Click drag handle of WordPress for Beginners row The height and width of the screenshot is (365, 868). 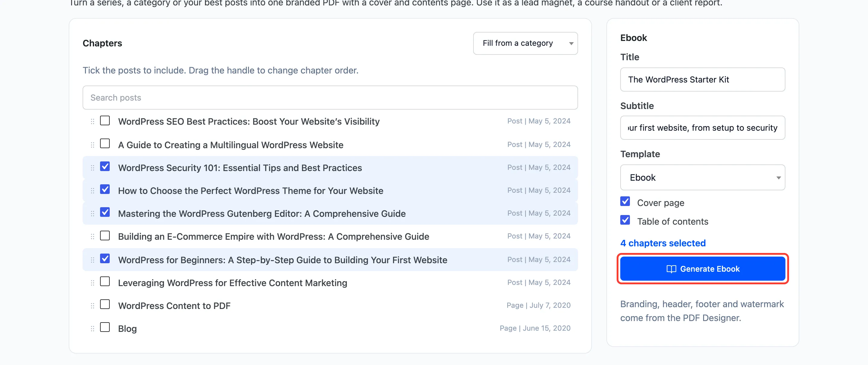point(92,260)
